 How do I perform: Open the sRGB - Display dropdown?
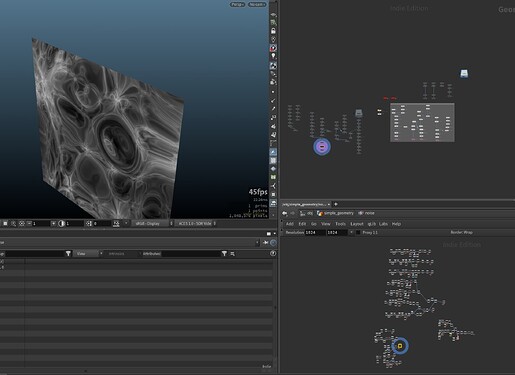pyautogui.click(x=152, y=223)
